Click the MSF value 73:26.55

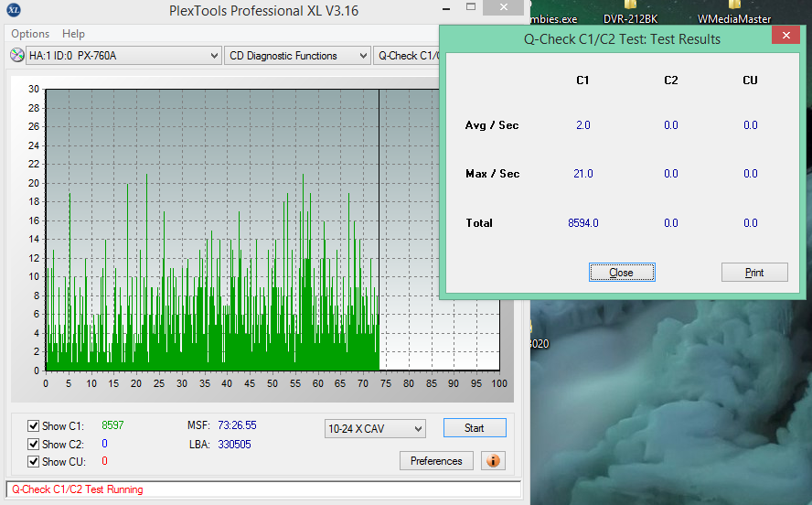pyautogui.click(x=237, y=425)
